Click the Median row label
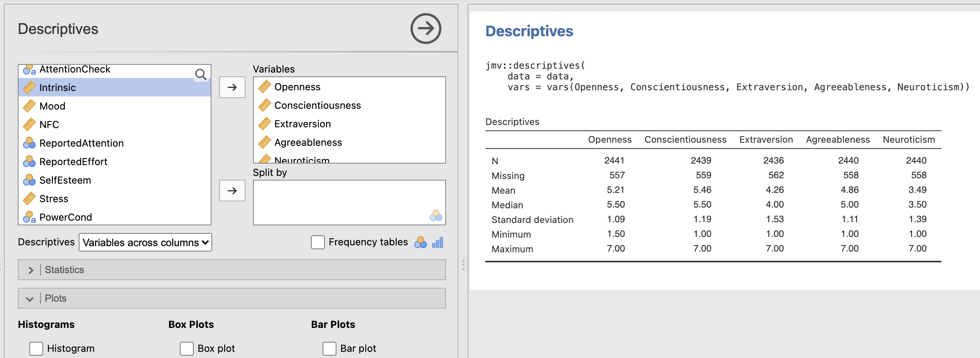The width and height of the screenshot is (980, 358). tap(507, 205)
